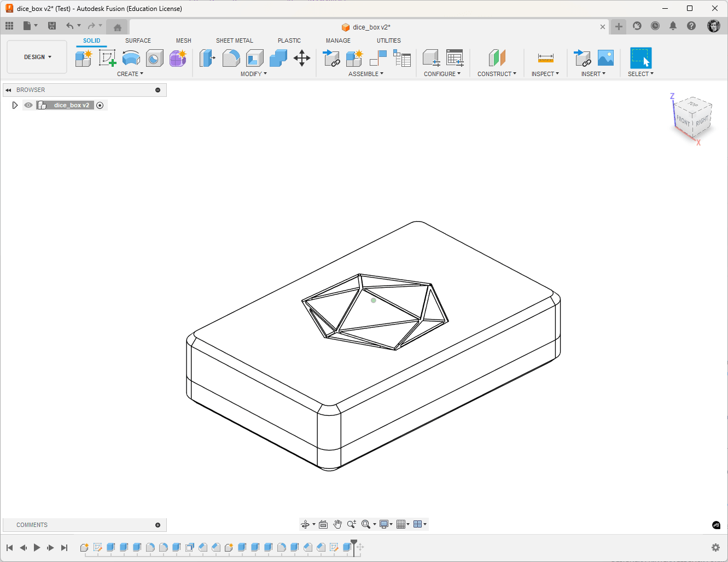The height and width of the screenshot is (562, 728).
Task: Collapse the BROWSER panel using minus circle
Action: click(158, 90)
